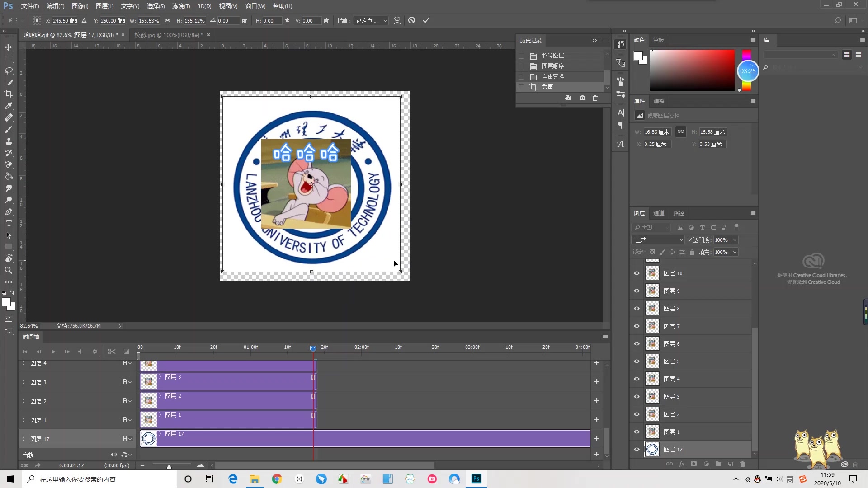The image size is (868, 488).
Task: Delete layer using trash icon
Action: 742,464
